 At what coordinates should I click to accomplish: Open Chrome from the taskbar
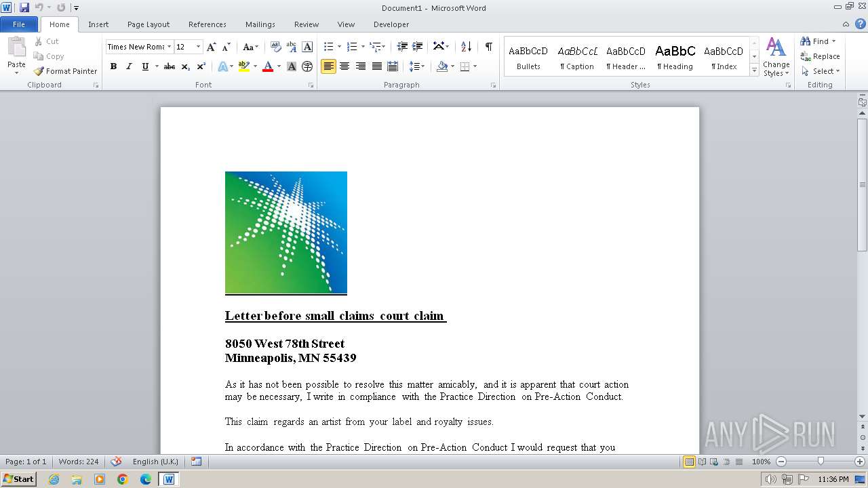pyautogui.click(x=123, y=479)
